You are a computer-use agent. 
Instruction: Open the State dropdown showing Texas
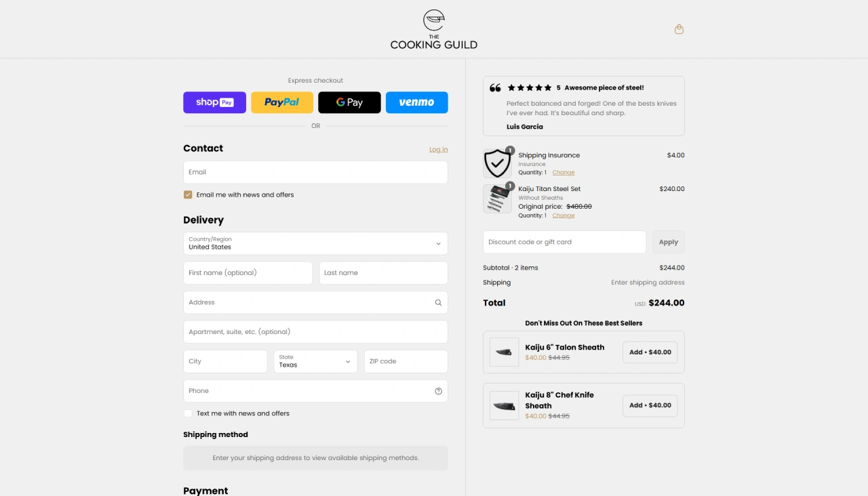pyautogui.click(x=315, y=361)
